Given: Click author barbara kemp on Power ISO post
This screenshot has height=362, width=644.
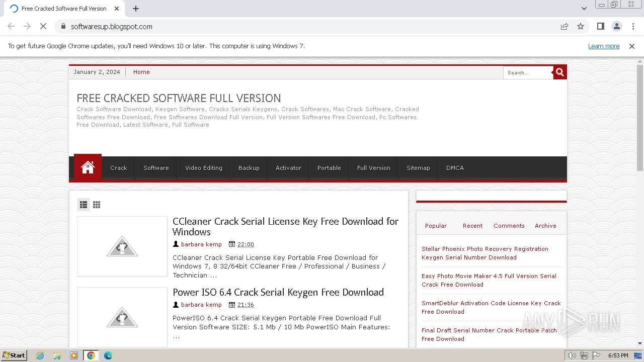Looking at the screenshot, I should coord(201,305).
